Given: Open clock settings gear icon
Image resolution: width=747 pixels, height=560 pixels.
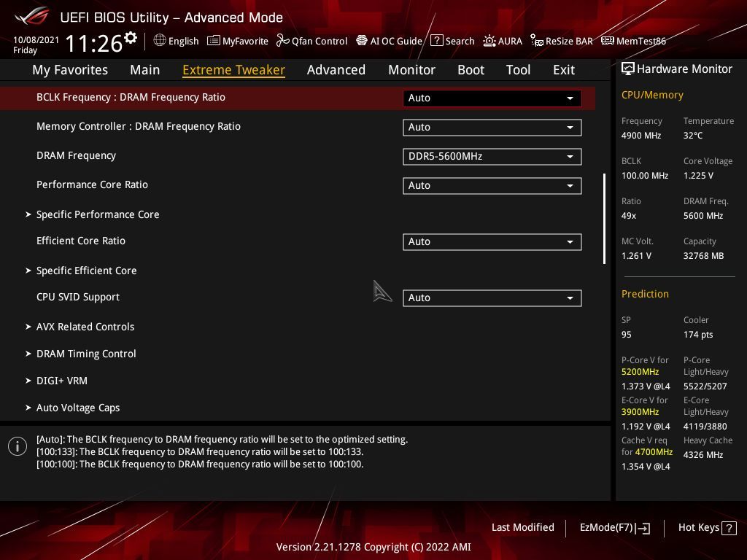Looking at the screenshot, I should pyautogui.click(x=131, y=38).
